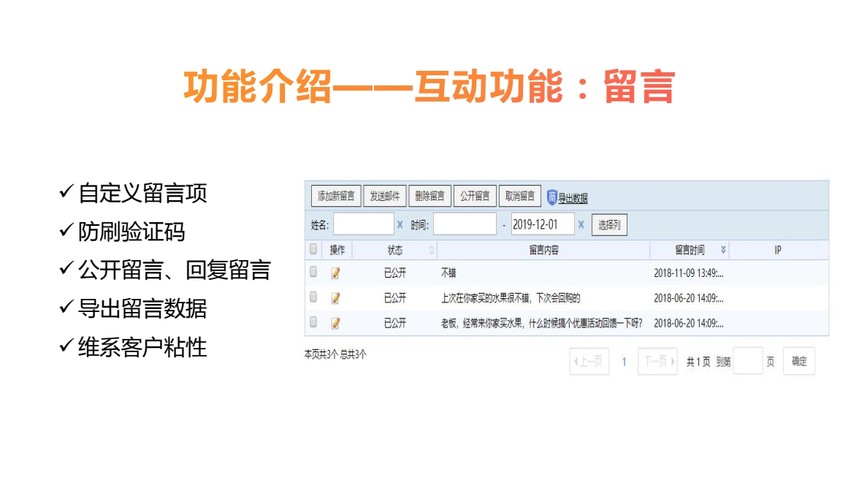This screenshot has width=859, height=483.
Task: Click the 留言内容 column header
Action: [543, 250]
